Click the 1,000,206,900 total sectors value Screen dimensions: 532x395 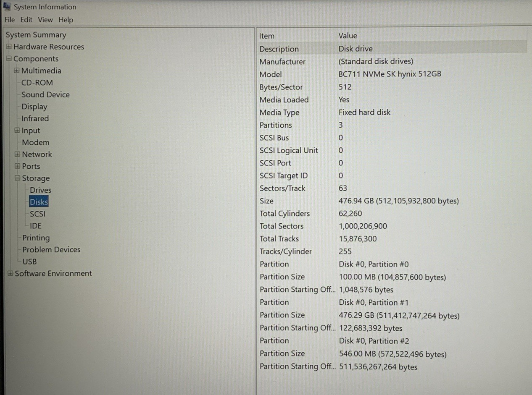[x=363, y=226]
